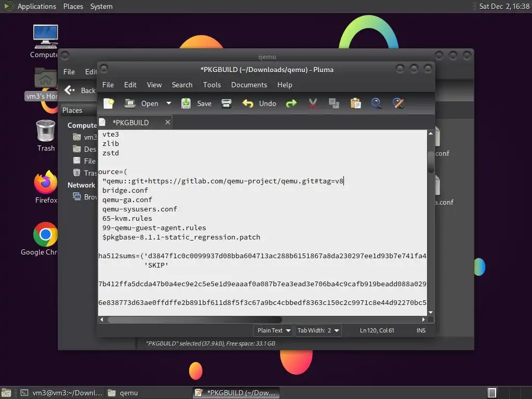The image size is (532, 399).
Task: Open Computer desktop icon
Action: (x=46, y=37)
